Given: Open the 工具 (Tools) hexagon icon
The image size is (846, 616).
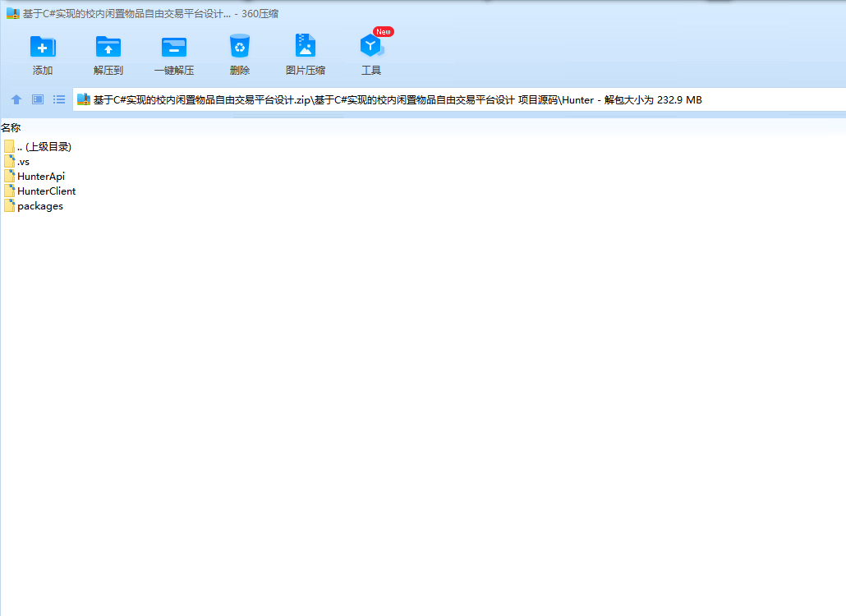Looking at the screenshot, I should coord(371,46).
